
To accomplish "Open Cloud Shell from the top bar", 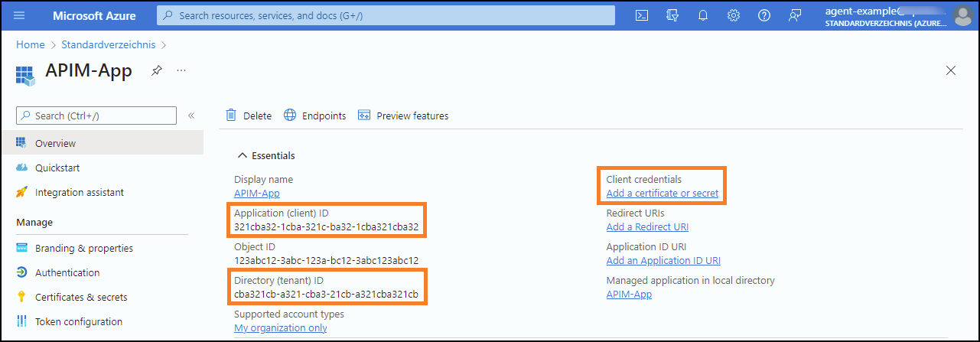I will [643, 15].
